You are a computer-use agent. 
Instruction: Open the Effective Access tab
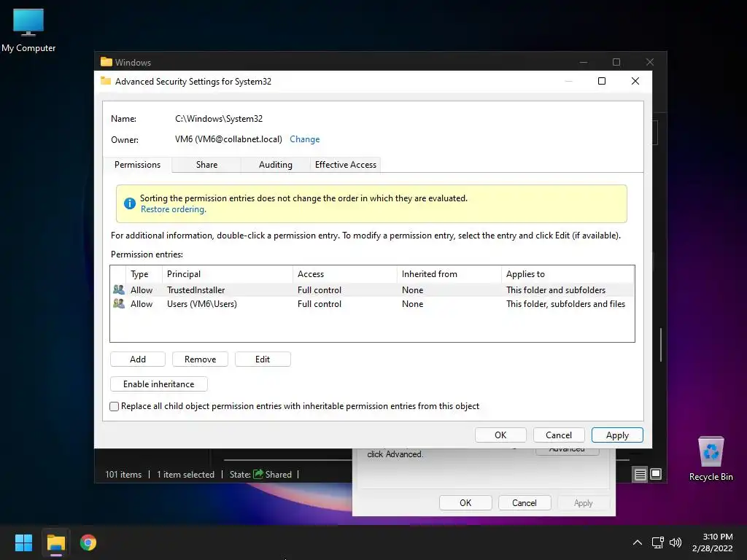(345, 165)
